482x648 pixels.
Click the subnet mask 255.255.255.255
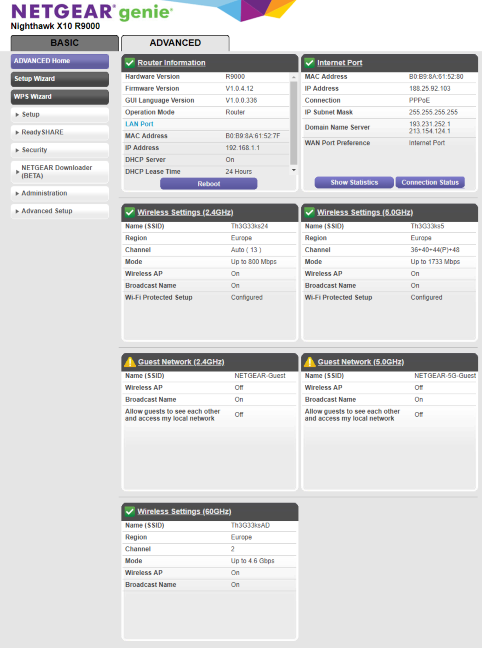pyautogui.click(x=433, y=112)
